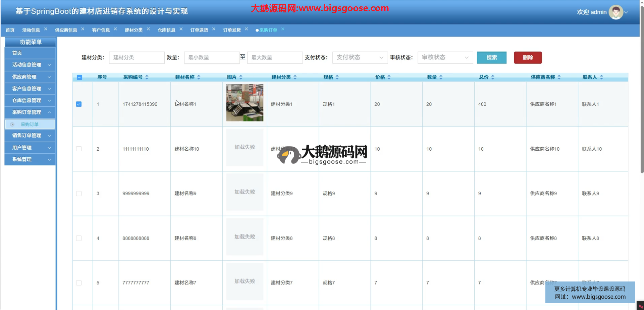Image resolution: width=644 pixels, height=310 pixels.
Task: Select 采购订单 in the sidebar submenu
Action: pos(30,124)
